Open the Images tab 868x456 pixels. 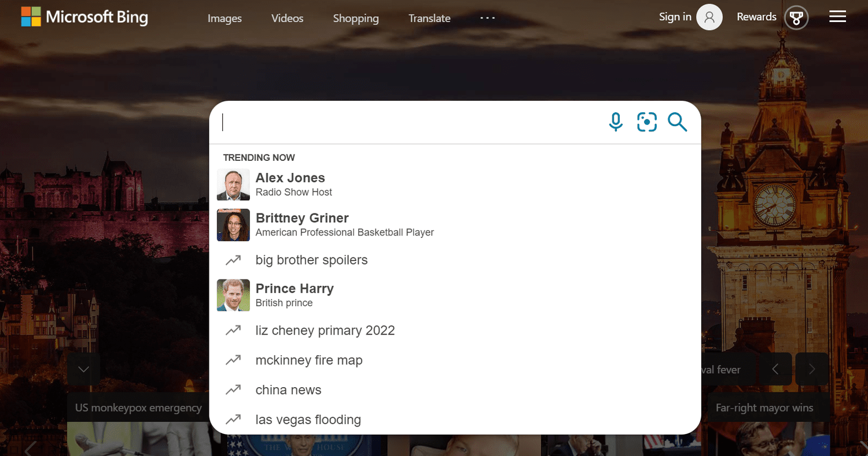click(x=225, y=19)
